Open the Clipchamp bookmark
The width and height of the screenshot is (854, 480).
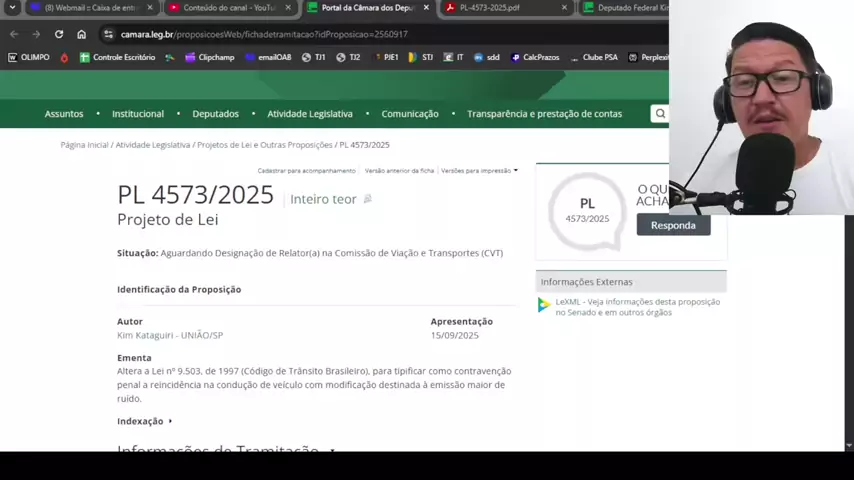[x=209, y=57]
